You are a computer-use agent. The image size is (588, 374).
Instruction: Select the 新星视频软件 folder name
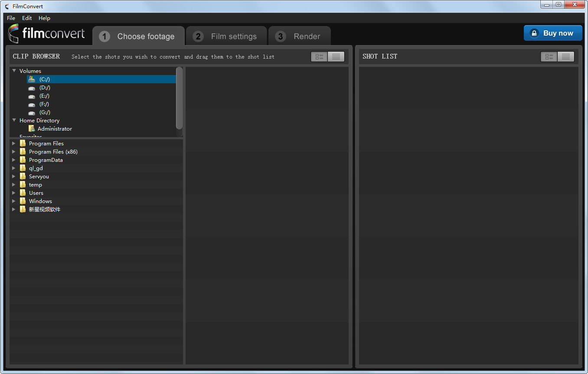[45, 210]
